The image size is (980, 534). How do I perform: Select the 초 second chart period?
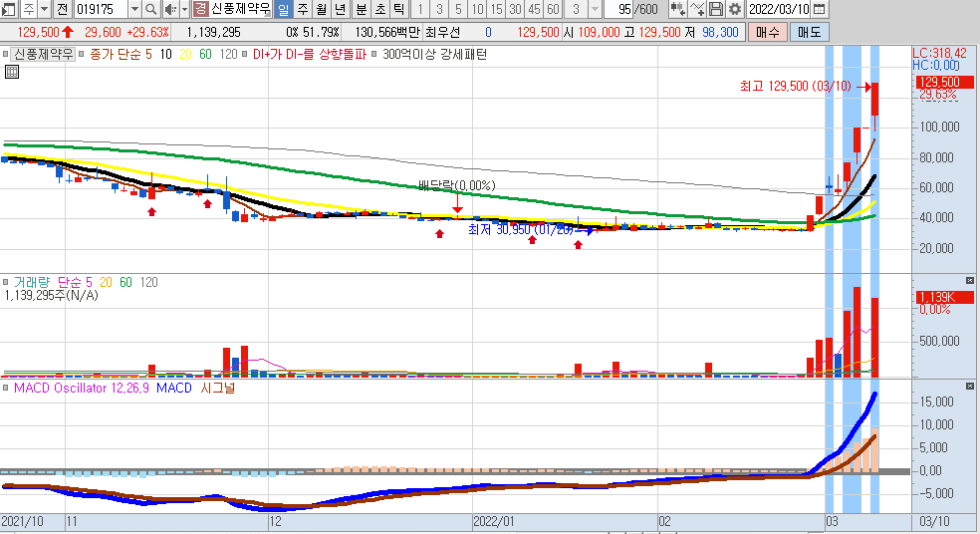coord(380,9)
